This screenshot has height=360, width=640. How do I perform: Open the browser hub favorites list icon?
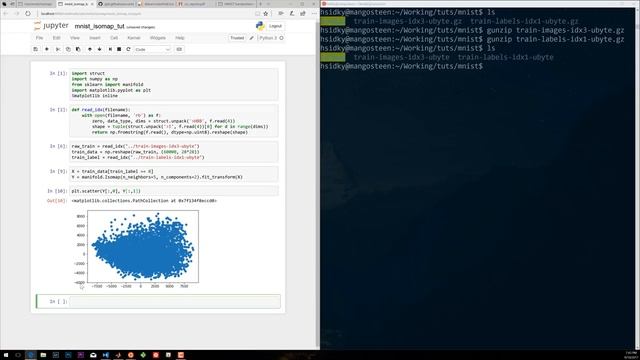(281, 13)
